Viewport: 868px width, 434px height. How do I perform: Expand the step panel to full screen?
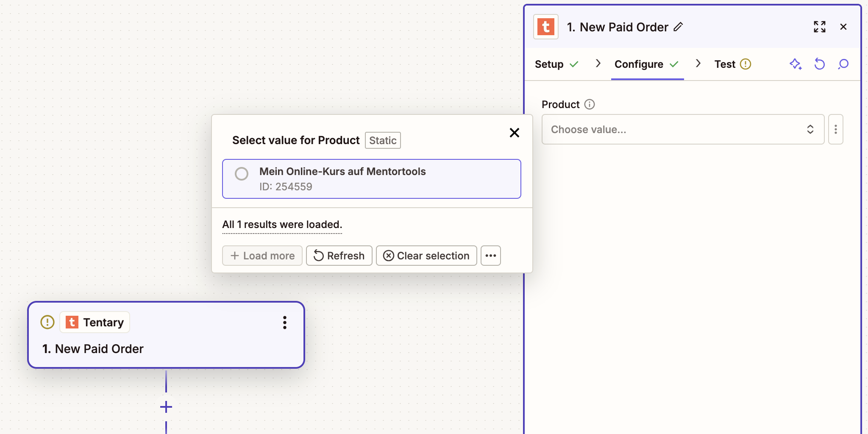click(819, 27)
